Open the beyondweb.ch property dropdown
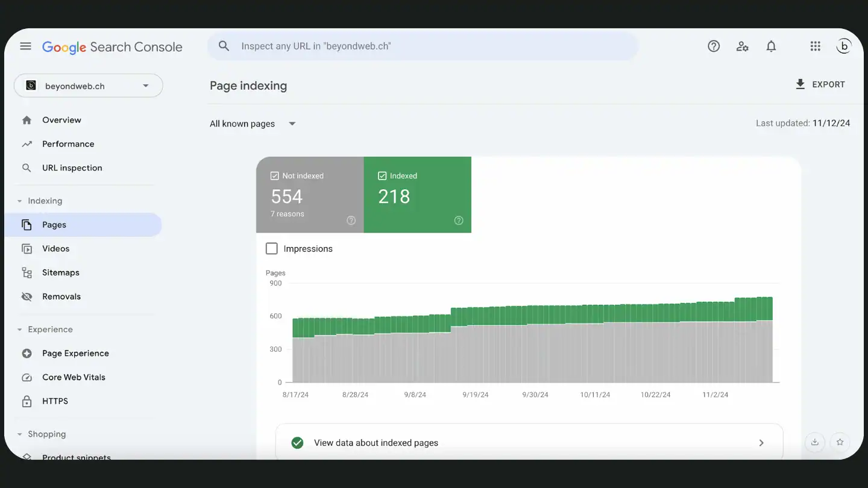This screenshot has height=488, width=868. [x=89, y=86]
